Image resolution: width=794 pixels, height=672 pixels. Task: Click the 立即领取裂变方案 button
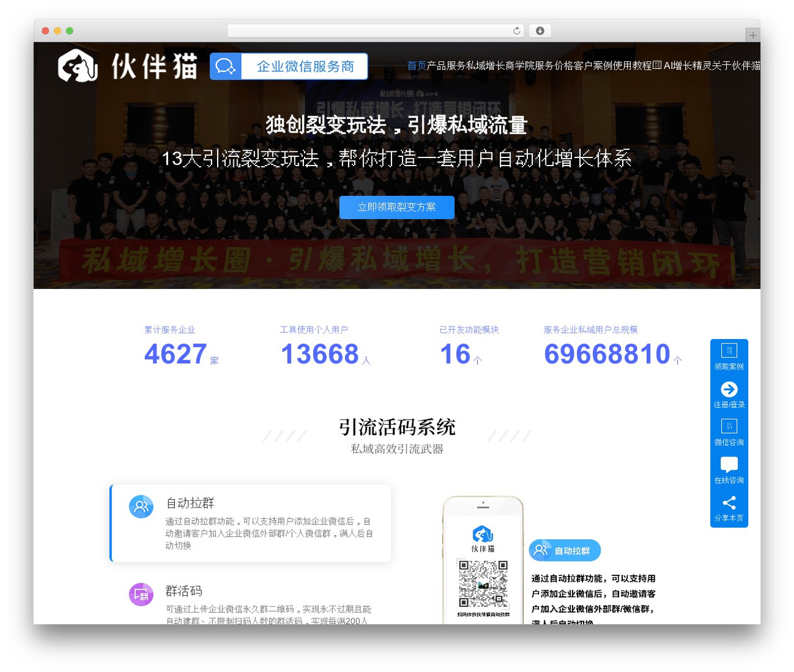coord(397,207)
